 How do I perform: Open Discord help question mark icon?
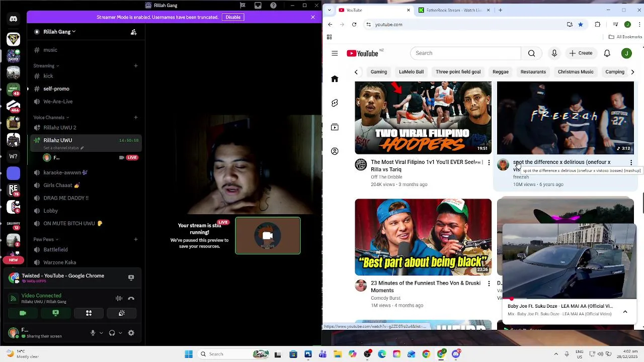(x=273, y=6)
